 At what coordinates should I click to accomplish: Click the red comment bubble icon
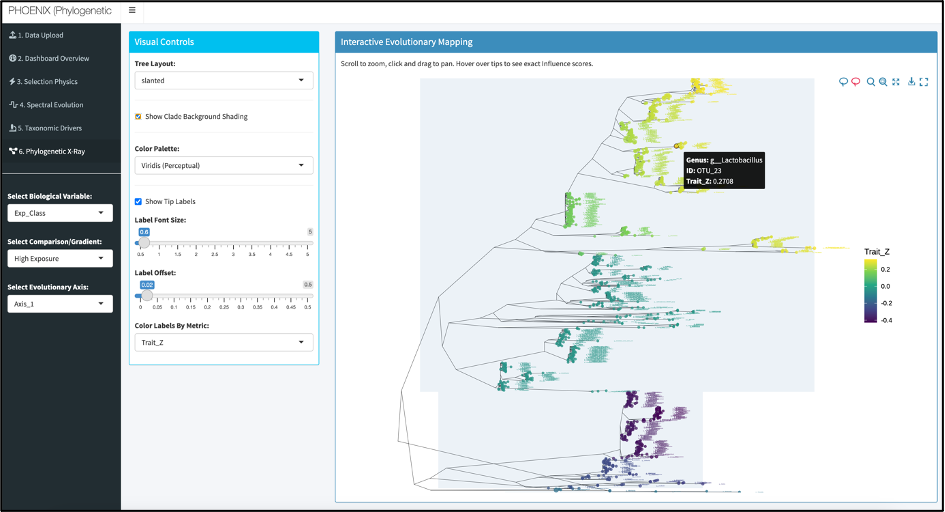[x=855, y=82]
